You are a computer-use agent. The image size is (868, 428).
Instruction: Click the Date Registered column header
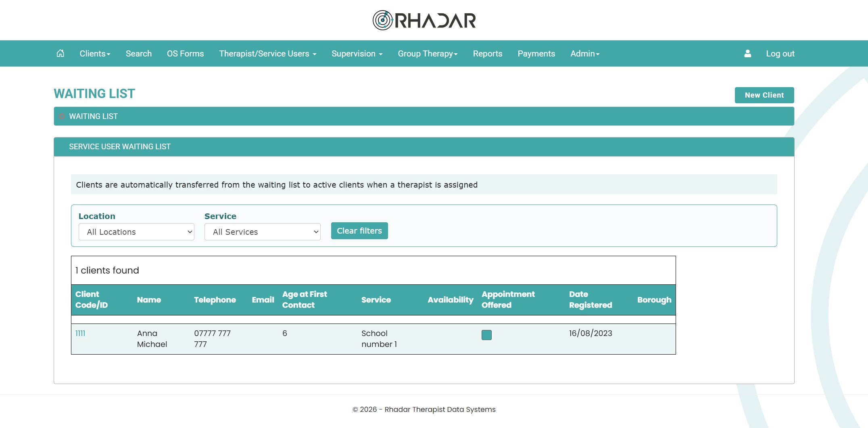point(590,300)
